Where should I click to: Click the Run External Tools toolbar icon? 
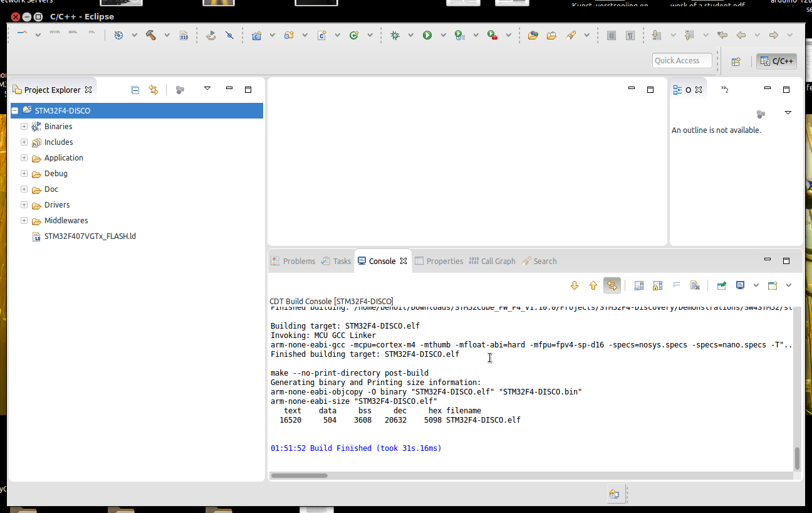[x=492, y=35]
